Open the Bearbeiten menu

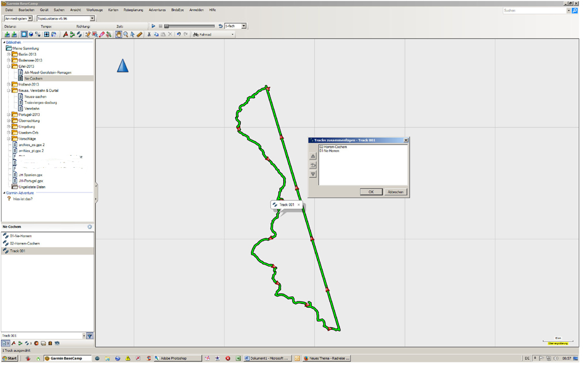click(x=26, y=10)
